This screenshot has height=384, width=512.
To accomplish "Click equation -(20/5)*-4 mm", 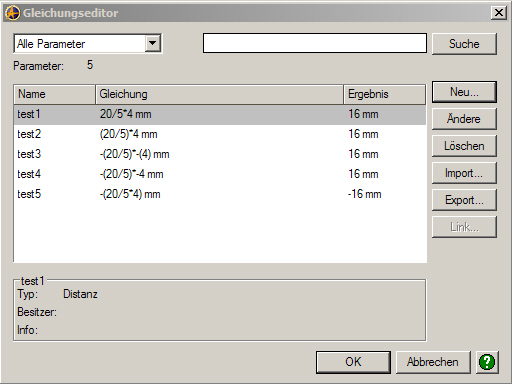I will point(132,174).
